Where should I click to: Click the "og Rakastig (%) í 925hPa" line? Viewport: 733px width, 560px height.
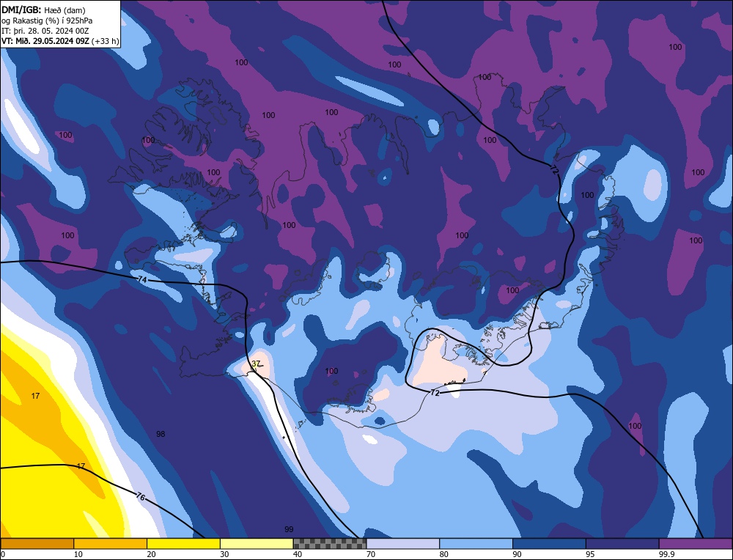[47, 21]
